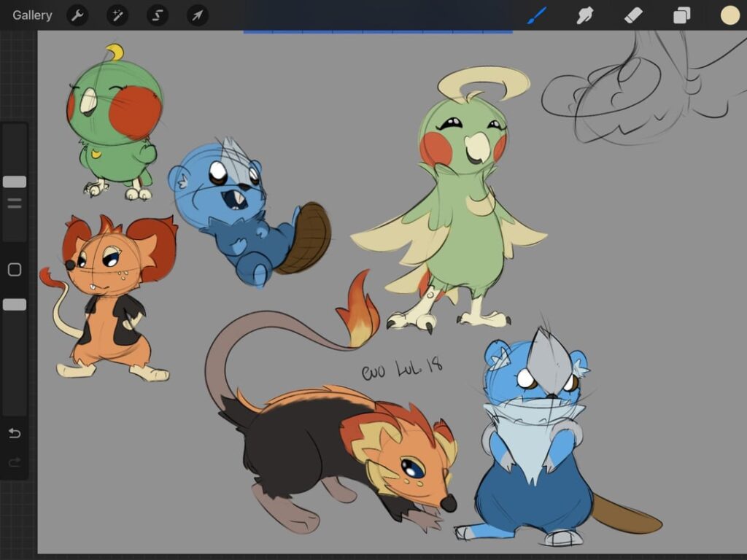Open the Adjustments magic wand menu
The height and width of the screenshot is (560, 747).
117,16
